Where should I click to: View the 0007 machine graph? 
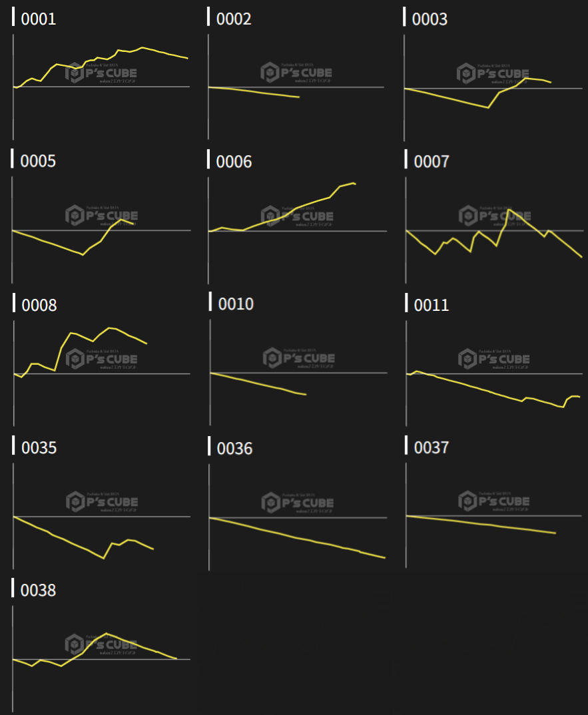(494, 230)
